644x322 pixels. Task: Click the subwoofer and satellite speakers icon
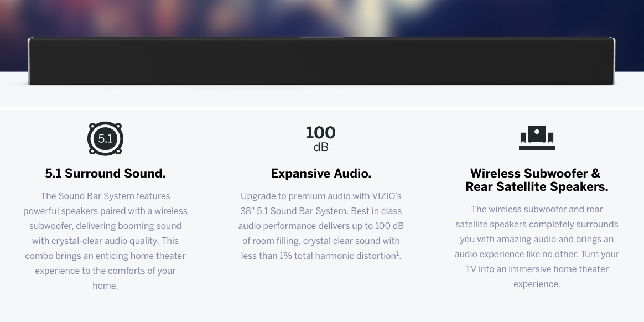click(537, 138)
